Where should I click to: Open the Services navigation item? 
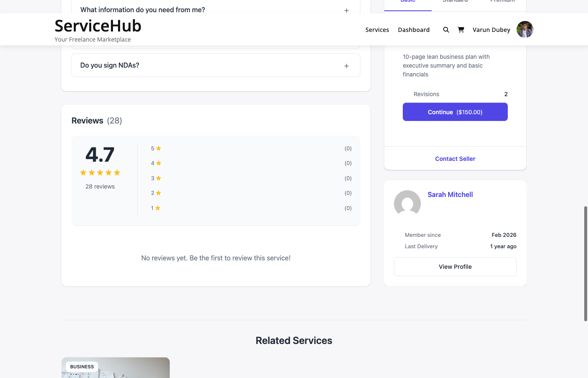click(x=377, y=29)
